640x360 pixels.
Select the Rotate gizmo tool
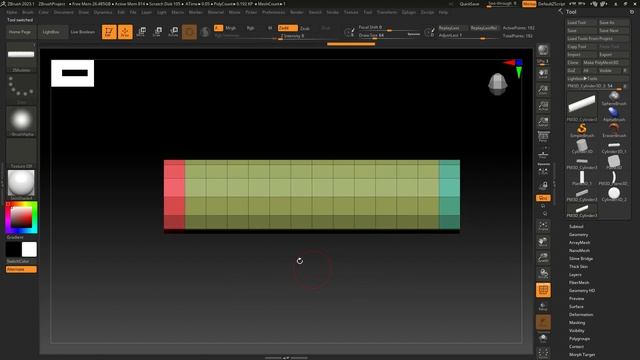[173, 32]
